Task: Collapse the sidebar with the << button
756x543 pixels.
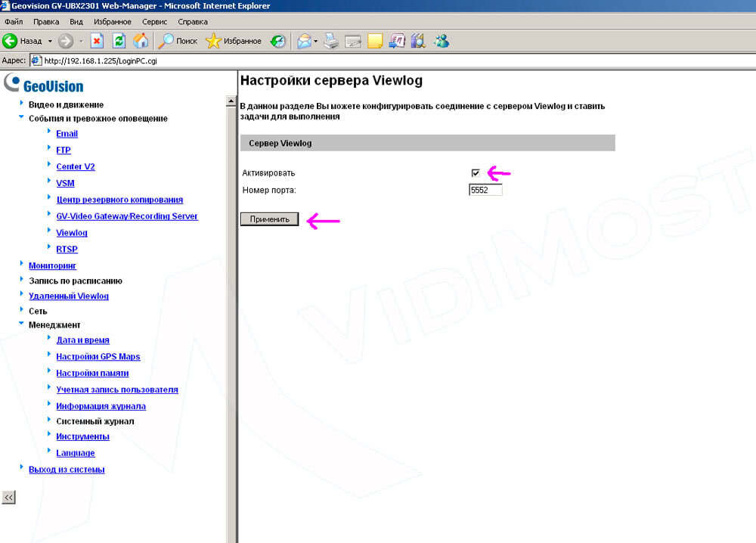Action: [8, 497]
